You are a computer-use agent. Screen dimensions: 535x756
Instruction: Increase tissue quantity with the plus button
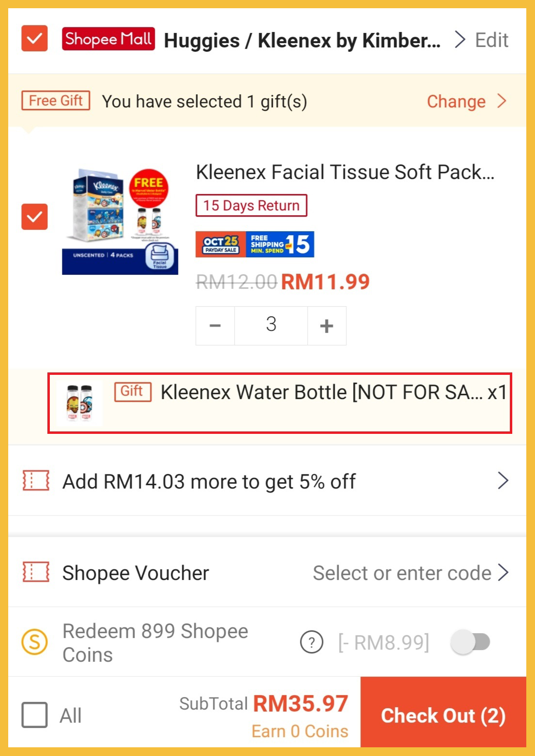tap(327, 326)
